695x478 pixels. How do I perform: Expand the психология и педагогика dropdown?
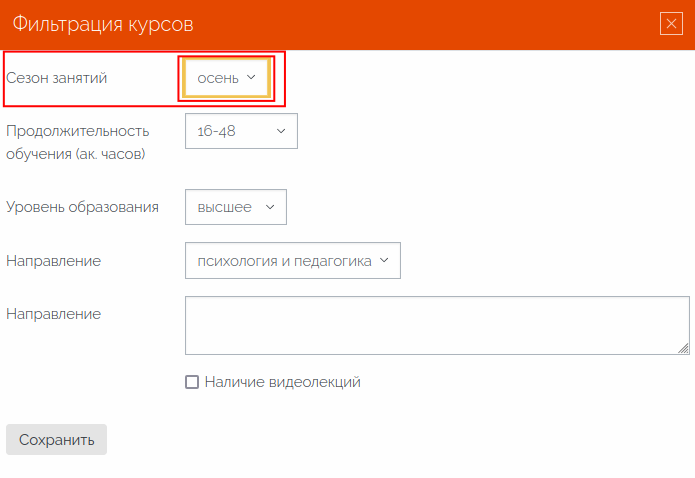tap(293, 261)
